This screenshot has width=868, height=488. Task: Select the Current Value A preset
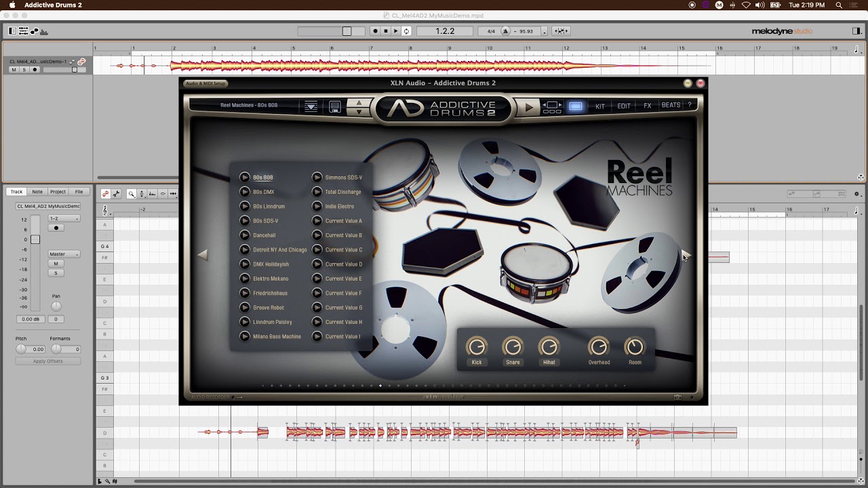coord(343,221)
